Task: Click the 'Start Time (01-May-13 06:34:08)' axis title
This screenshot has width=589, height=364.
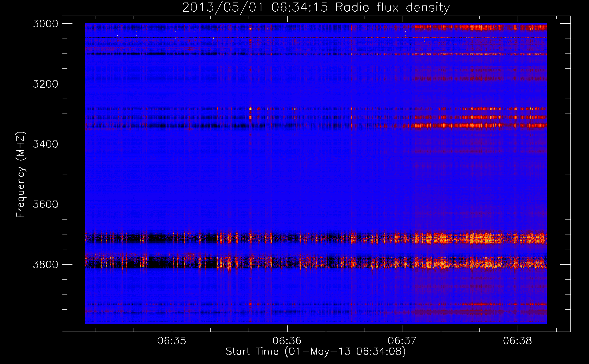Action: point(316,352)
